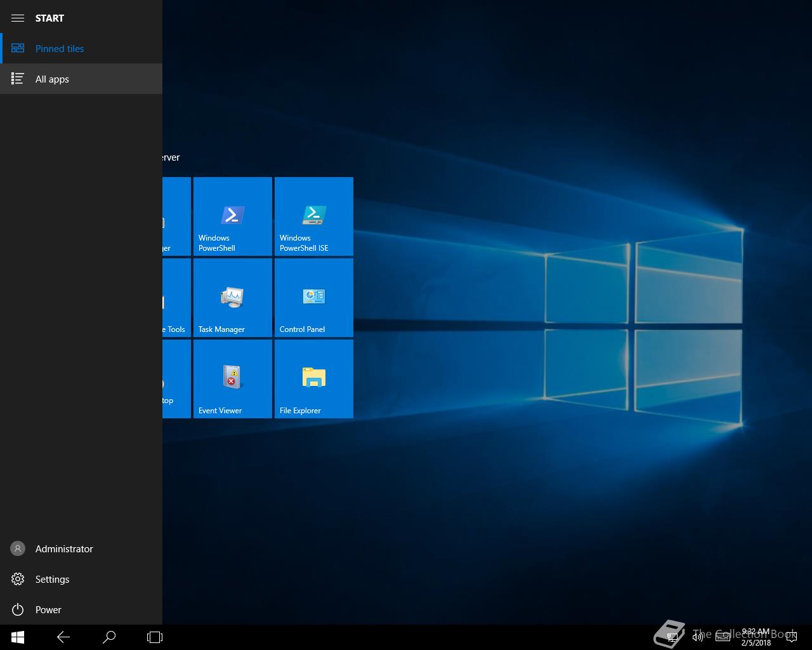Click the Windows Start button in taskbar

point(18,637)
